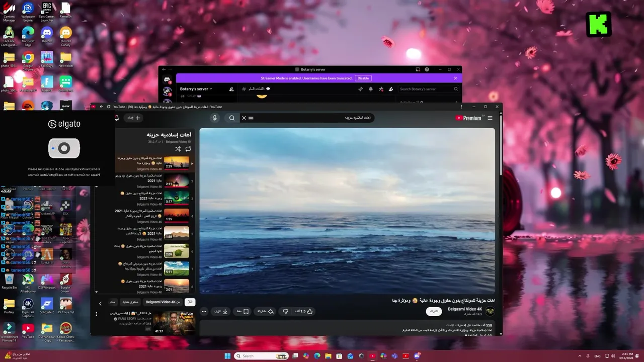Click the YouTube page vertical scrollbar
Screen dimensions: 644x362
coord(501,146)
